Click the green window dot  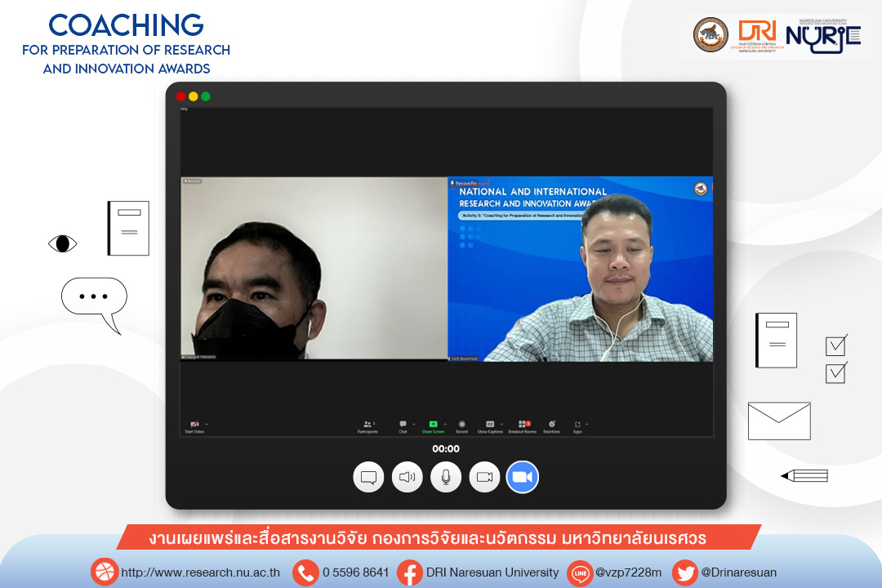pyautogui.click(x=206, y=96)
